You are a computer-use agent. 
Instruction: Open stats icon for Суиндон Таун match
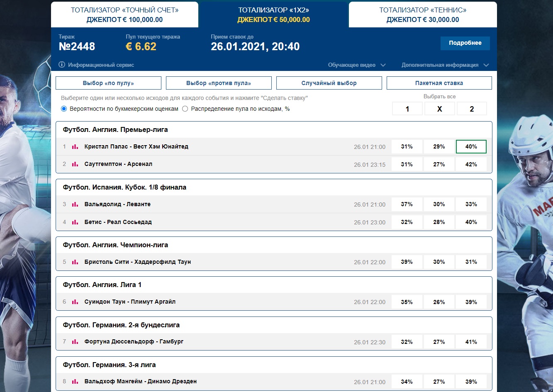click(x=75, y=302)
